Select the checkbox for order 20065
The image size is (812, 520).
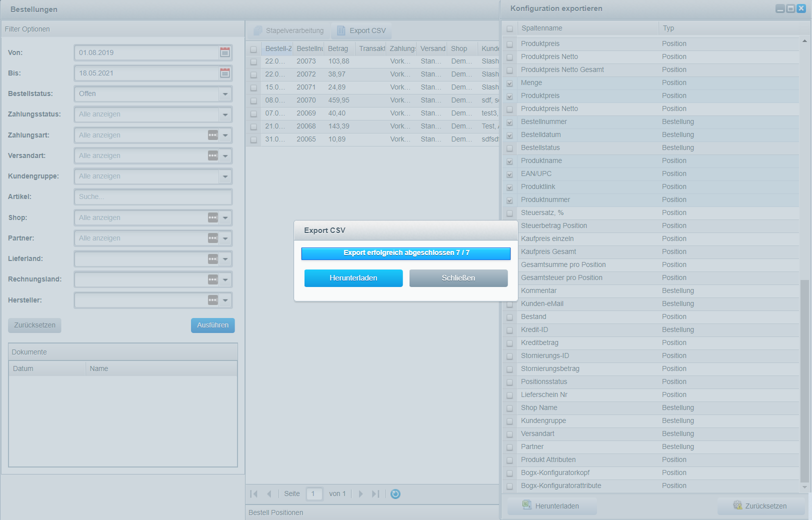[253, 139]
